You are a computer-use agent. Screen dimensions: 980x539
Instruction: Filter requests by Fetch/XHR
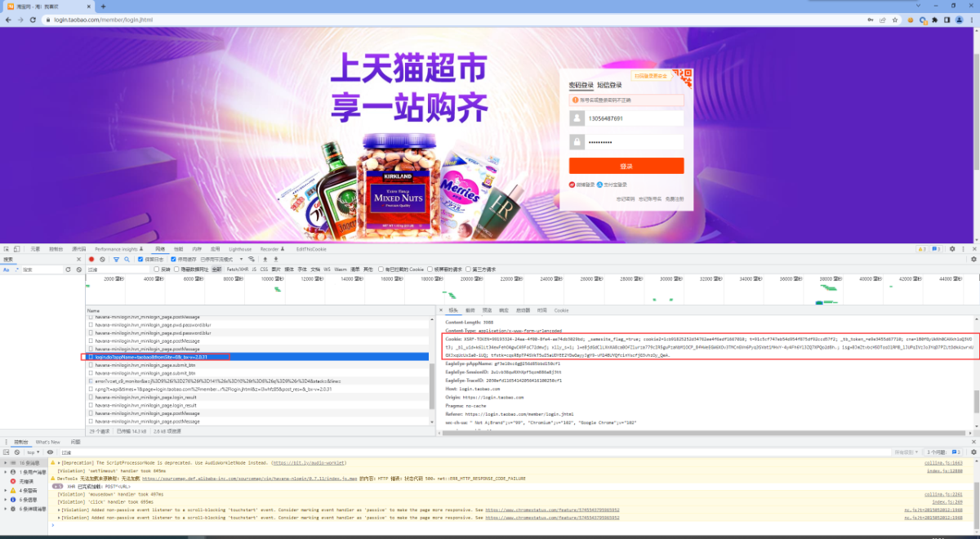point(237,269)
